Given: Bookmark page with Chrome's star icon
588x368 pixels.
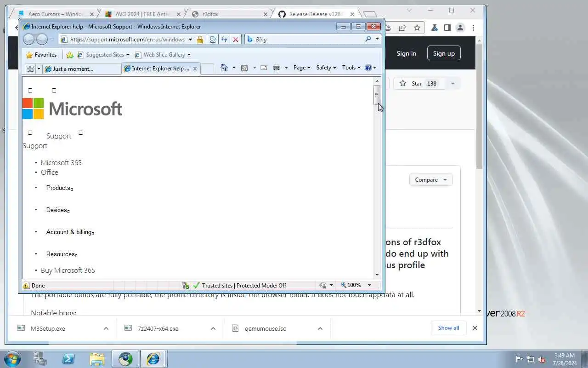Looking at the screenshot, I should coord(417,28).
